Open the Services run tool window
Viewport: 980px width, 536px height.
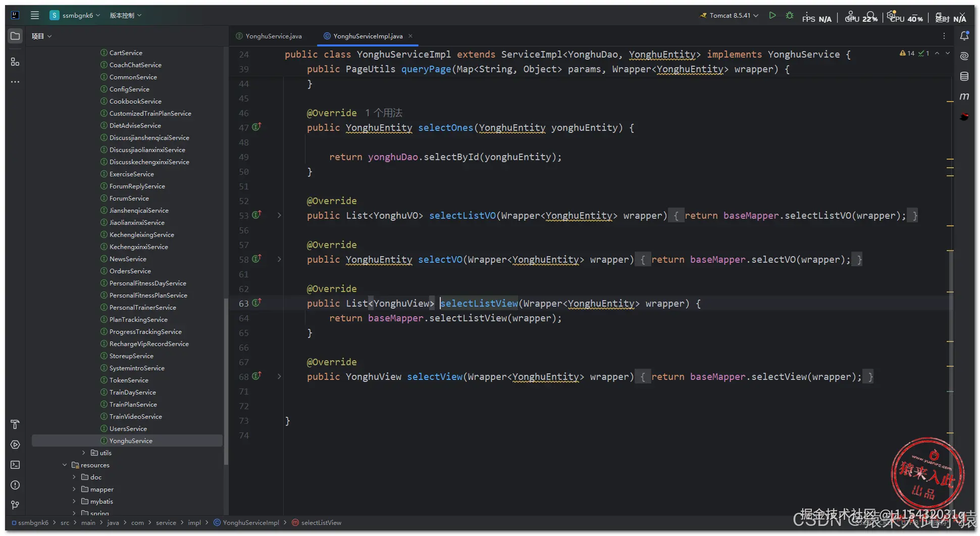coord(15,445)
